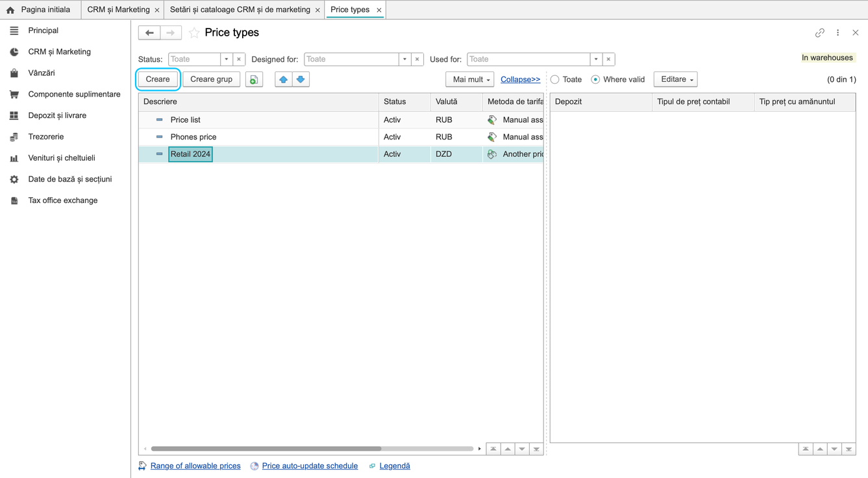Navigate forward with the right arrow button

[x=171, y=32]
